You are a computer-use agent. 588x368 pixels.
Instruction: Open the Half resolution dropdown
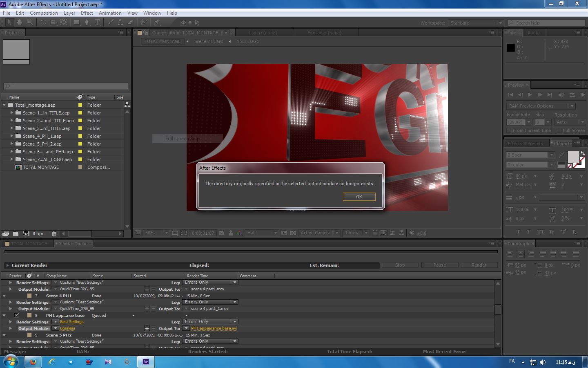coord(262,233)
